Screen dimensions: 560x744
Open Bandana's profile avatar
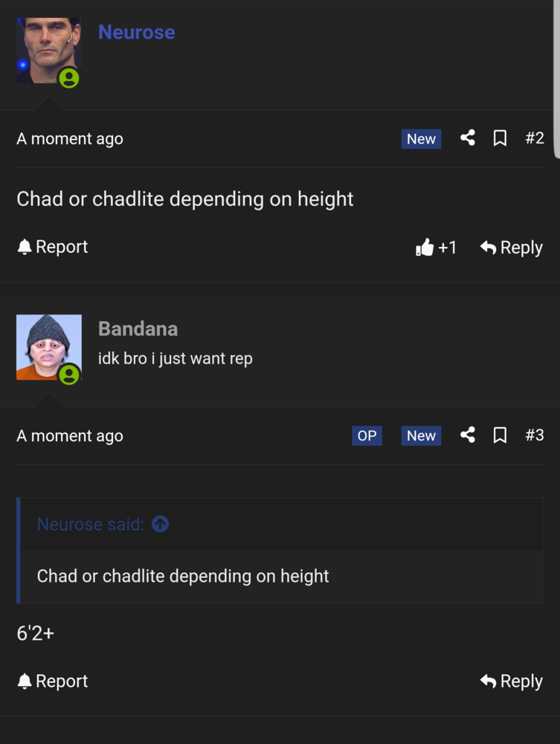pyautogui.click(x=49, y=347)
